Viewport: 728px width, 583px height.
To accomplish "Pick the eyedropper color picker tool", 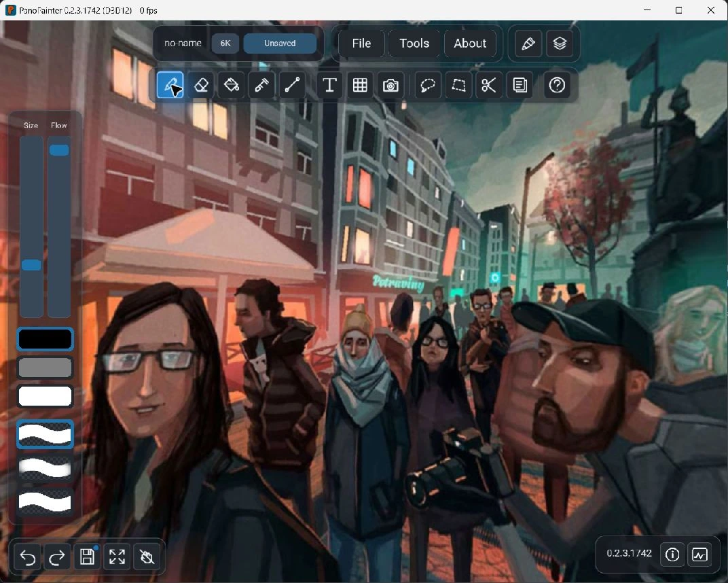I will [x=261, y=85].
